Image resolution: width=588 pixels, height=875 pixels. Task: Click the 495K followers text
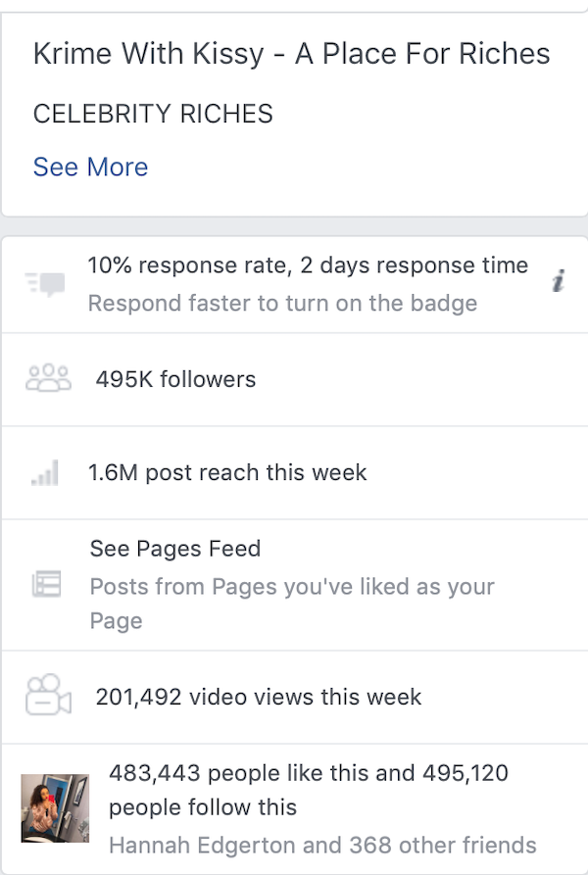175,379
